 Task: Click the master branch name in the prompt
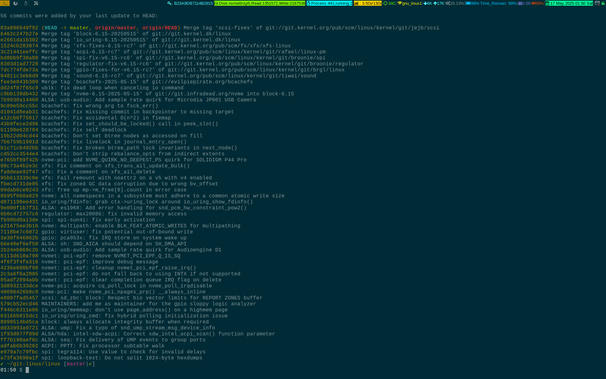[x=76, y=364]
